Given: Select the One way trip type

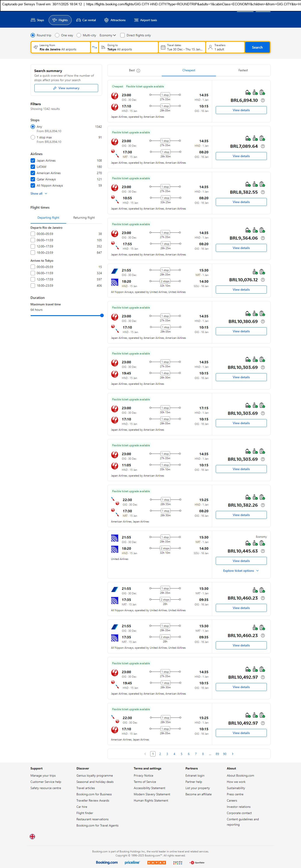Looking at the screenshot, I should point(57,35).
